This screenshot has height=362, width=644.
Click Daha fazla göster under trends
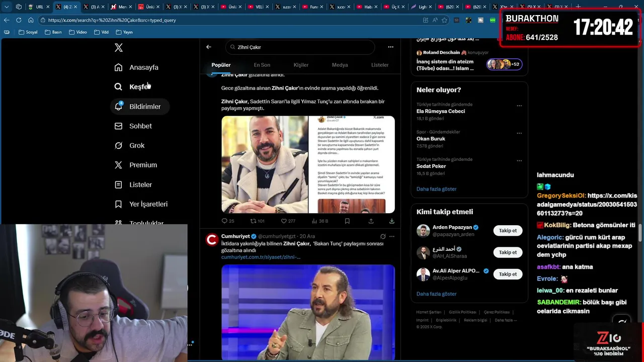click(436, 189)
